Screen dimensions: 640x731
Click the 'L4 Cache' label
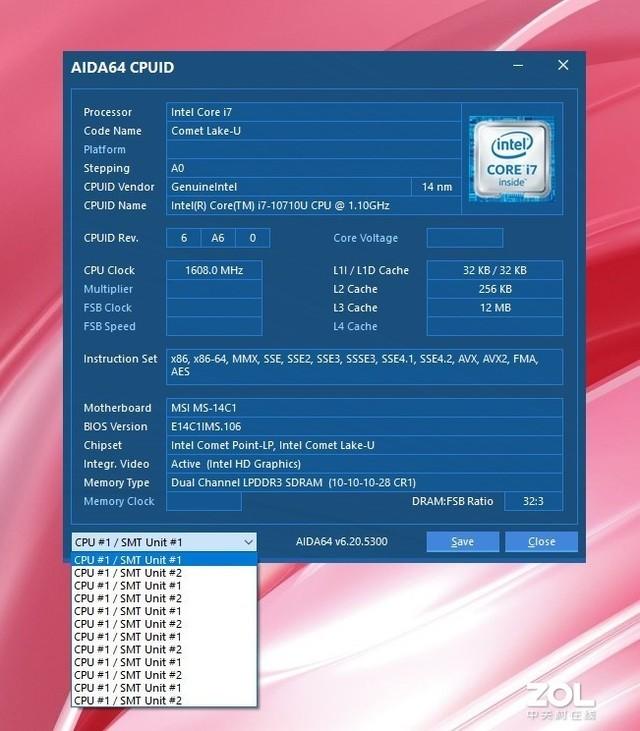[x=355, y=326]
